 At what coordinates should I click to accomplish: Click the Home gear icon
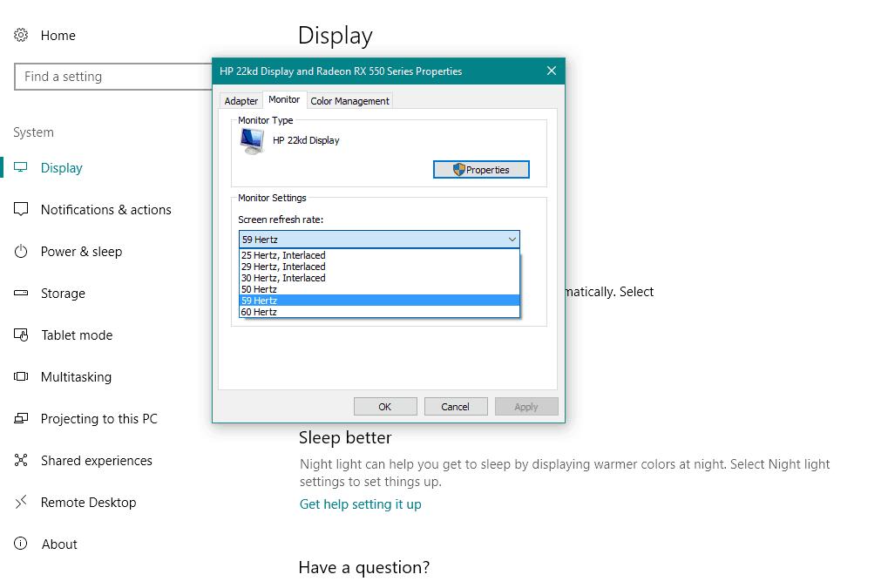point(21,35)
